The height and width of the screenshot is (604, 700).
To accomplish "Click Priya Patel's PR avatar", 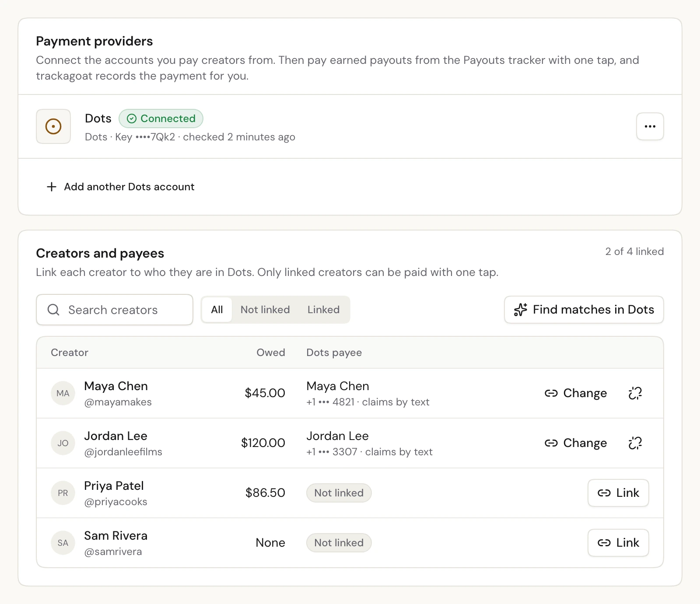I will (63, 493).
